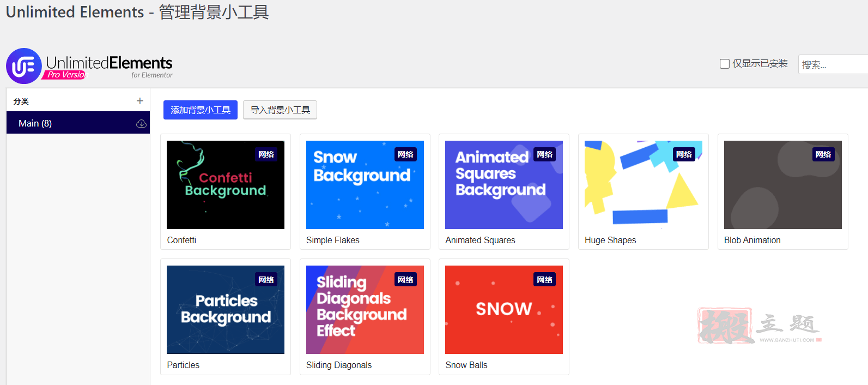Viewport: 868px width, 385px height.
Task: Click the 网络 badge on Animated Squares card
Action: 545,154
